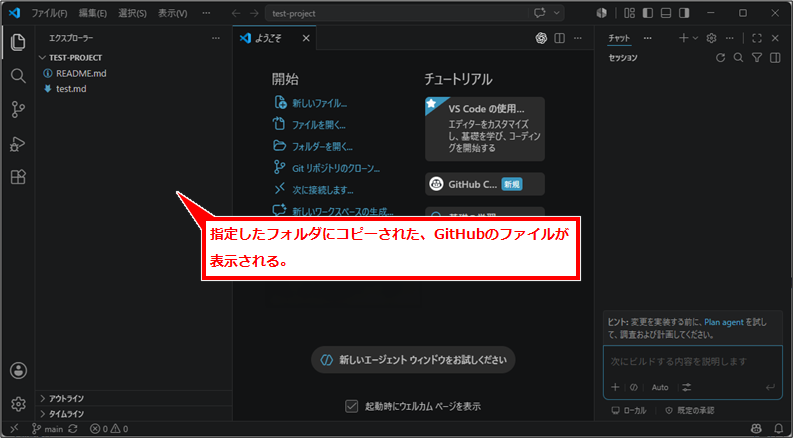Click the chat input field
The image size is (793, 438).
[x=692, y=362]
